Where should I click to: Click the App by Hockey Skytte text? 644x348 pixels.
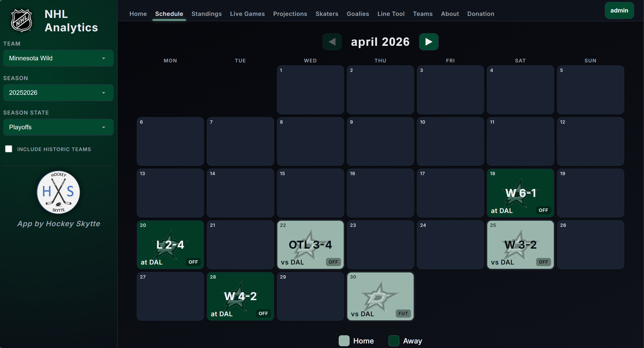coord(59,224)
